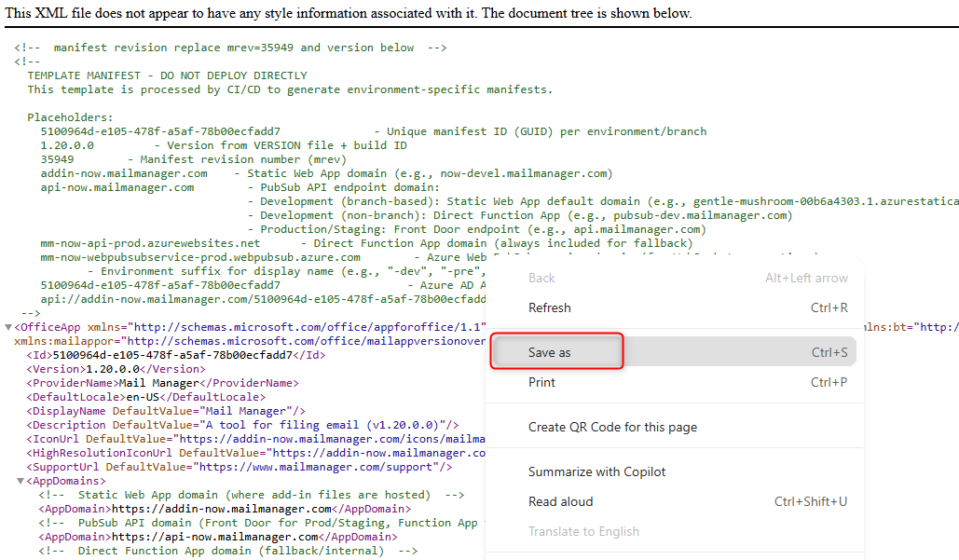This screenshot has height=560, width=959.
Task: Click the Direct Function App domain fallback comment
Action: click(x=228, y=551)
